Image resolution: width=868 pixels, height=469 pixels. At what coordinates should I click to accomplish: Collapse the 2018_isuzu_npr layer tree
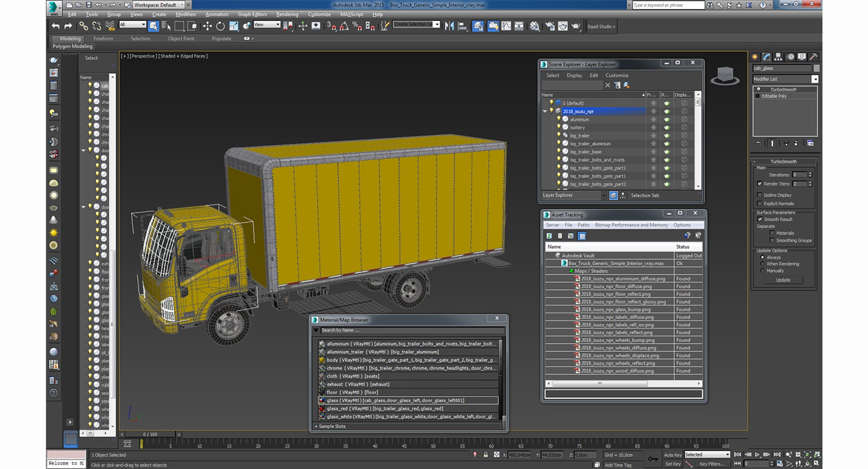pos(545,111)
